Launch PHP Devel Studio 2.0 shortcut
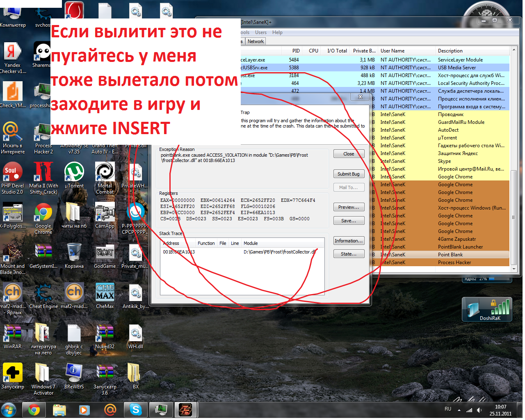Screen dimensions: 525x420 point(12,177)
